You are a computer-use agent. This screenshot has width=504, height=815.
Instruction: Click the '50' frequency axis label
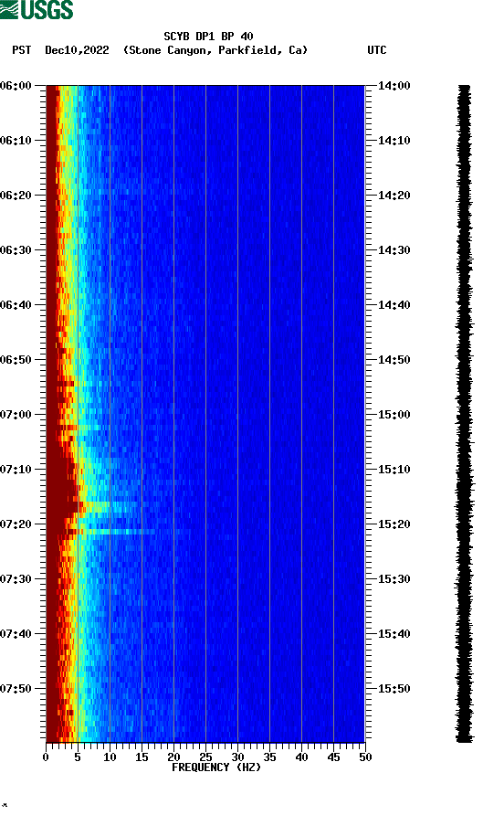point(365,757)
